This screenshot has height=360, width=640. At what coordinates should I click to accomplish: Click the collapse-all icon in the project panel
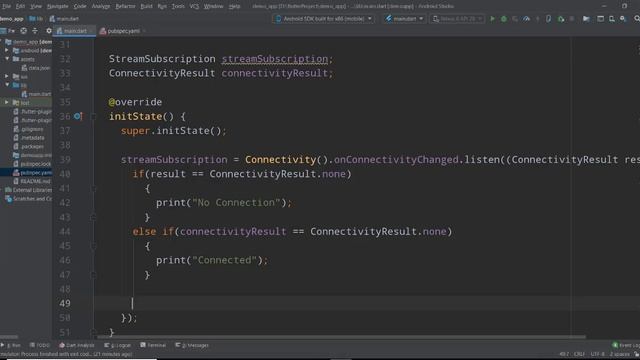35,31
